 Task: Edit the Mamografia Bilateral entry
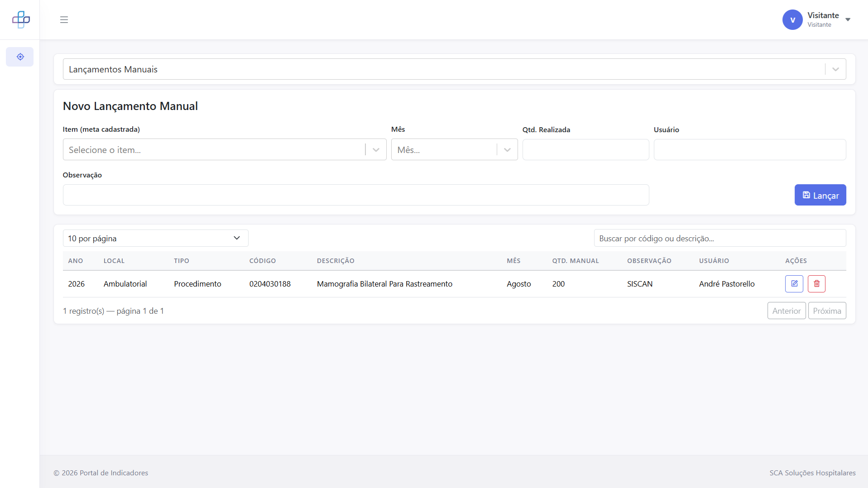pyautogui.click(x=794, y=284)
